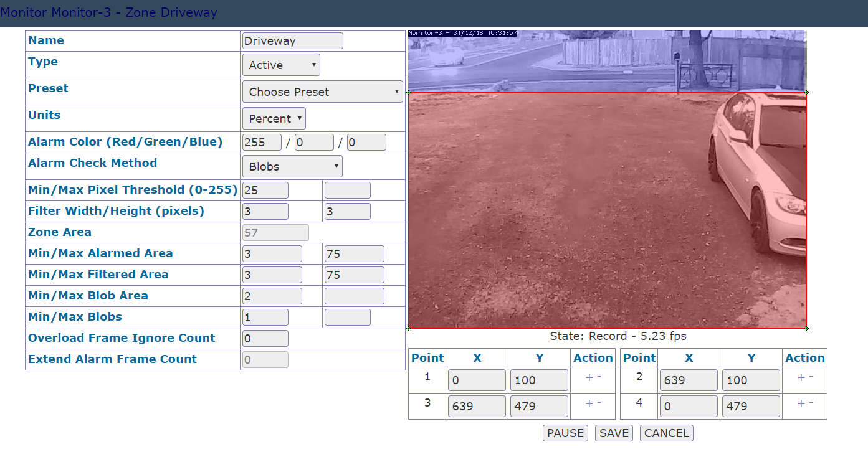Expand the Choose Preset dropdown
This screenshot has height=462, width=868.
[x=322, y=92]
